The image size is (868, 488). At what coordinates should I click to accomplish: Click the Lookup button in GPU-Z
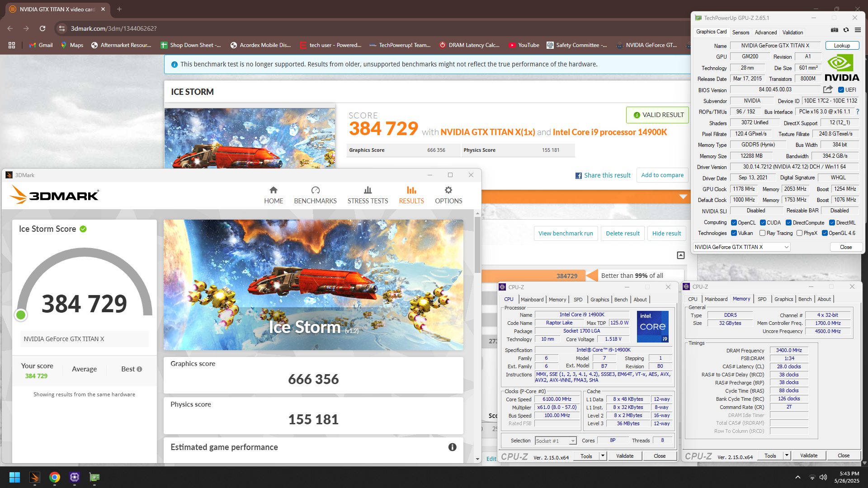(x=842, y=46)
